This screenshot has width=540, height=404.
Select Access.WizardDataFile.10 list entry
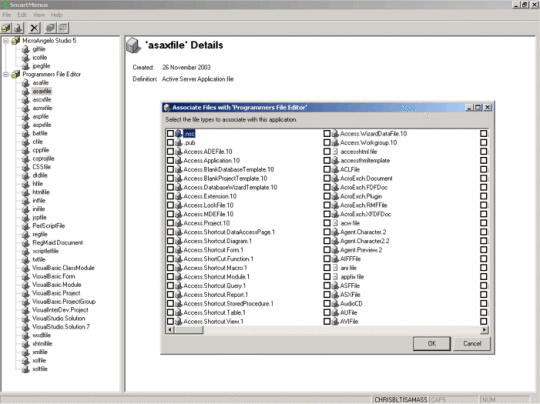[373, 134]
